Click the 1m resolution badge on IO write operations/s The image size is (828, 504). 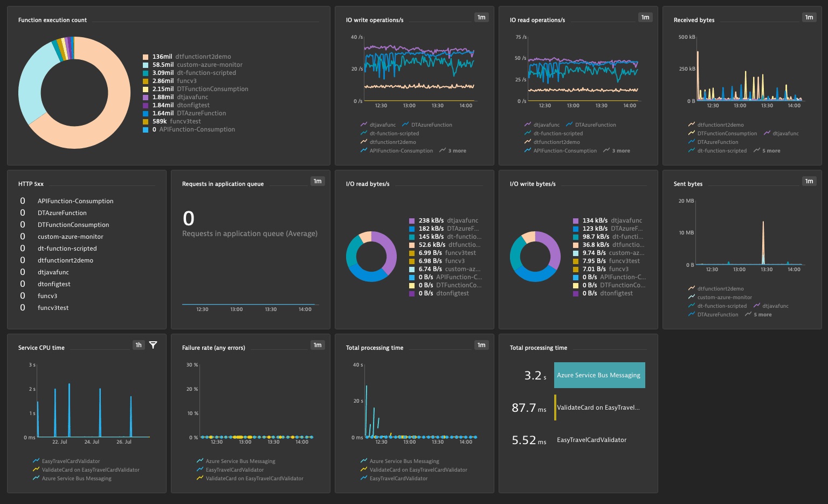click(x=481, y=17)
